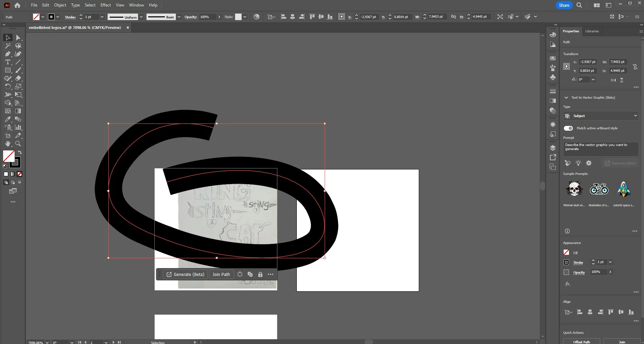Open the Basic brush definition dropdown

click(179, 17)
